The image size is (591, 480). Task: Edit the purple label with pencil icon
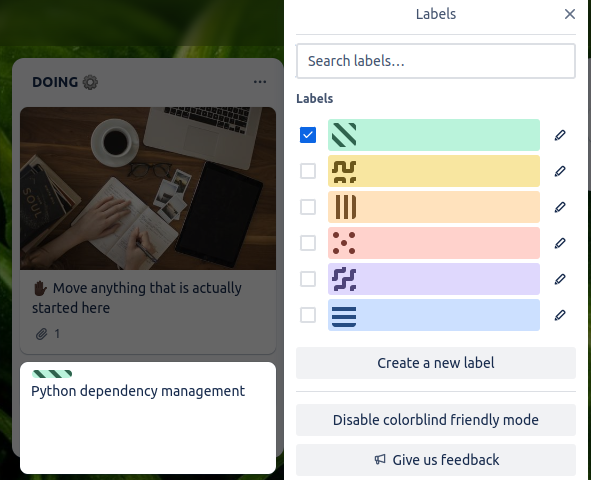pos(560,279)
